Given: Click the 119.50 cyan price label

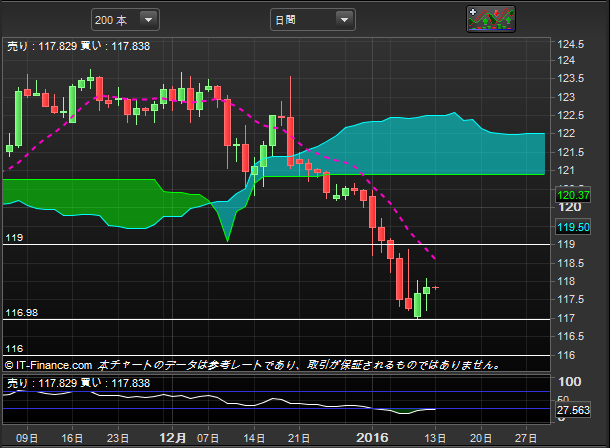Looking at the screenshot, I should point(573,227).
